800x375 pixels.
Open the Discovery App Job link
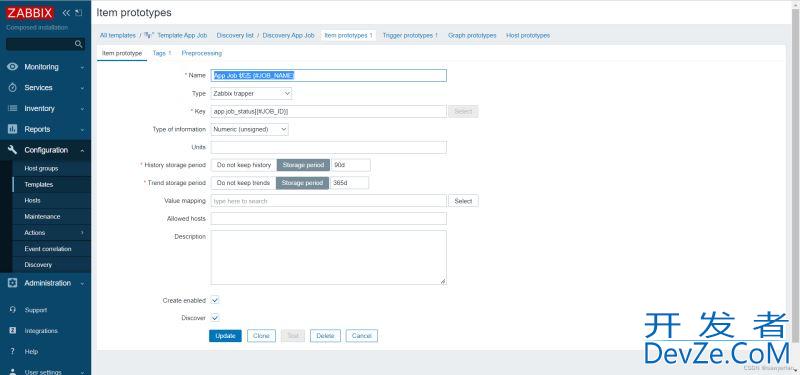tap(288, 35)
